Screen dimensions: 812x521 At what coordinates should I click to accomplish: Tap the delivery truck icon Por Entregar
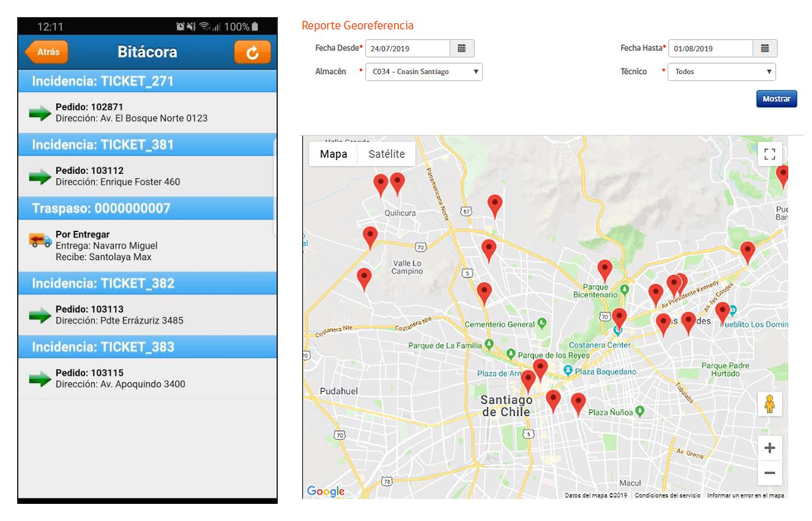pos(40,240)
